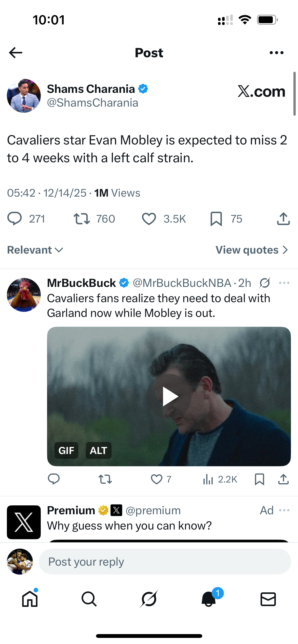
Task: Show ALT text for the GIF
Action: (x=99, y=450)
